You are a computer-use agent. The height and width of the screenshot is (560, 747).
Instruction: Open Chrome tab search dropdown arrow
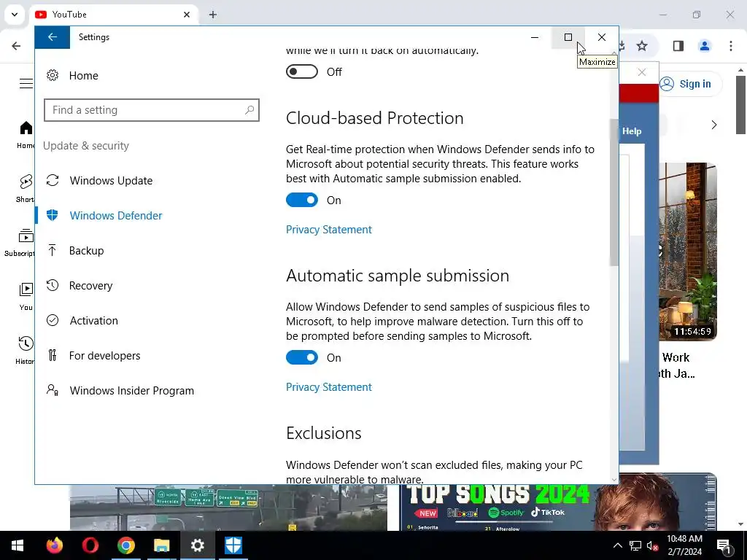[x=15, y=15]
